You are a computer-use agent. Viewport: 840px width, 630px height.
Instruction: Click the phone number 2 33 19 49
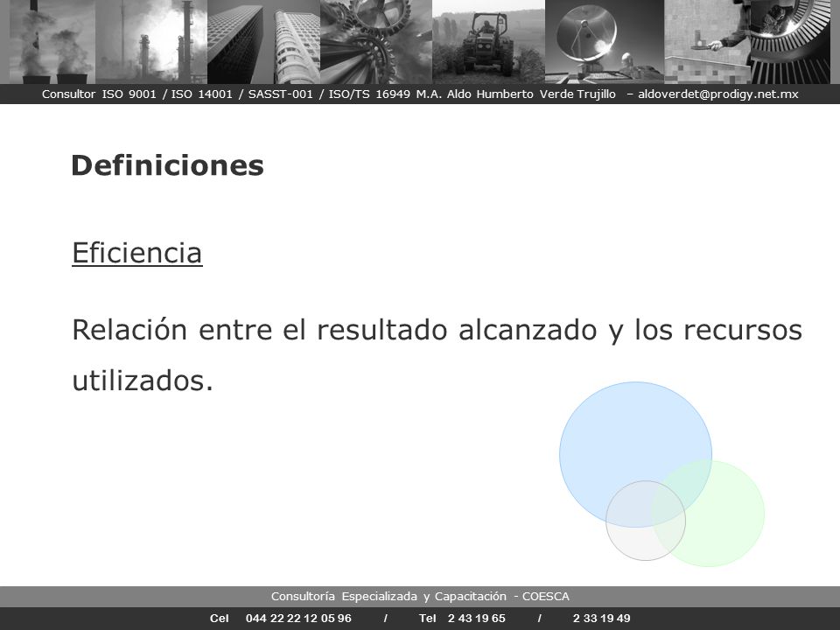click(602, 619)
